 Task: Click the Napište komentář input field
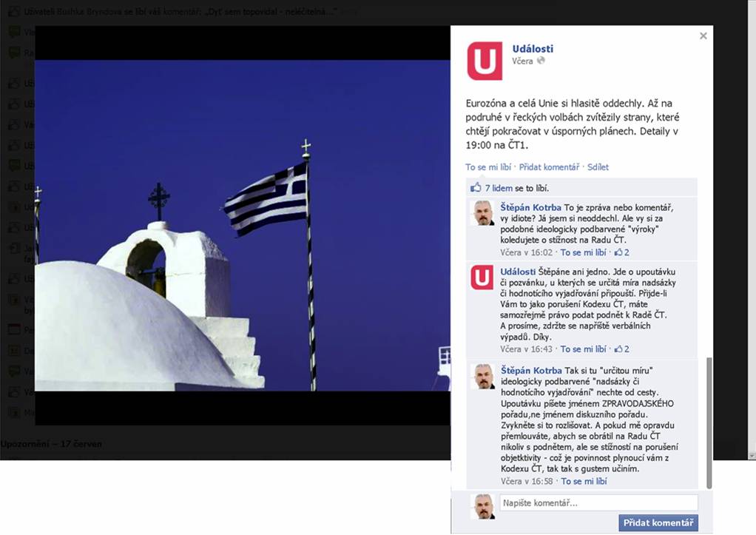click(598, 503)
